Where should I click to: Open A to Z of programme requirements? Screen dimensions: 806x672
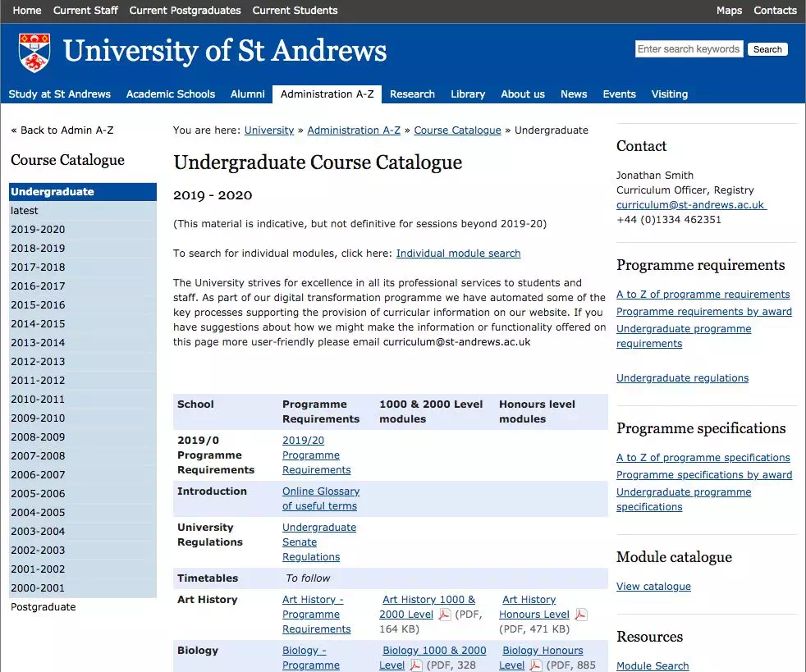[x=703, y=295]
